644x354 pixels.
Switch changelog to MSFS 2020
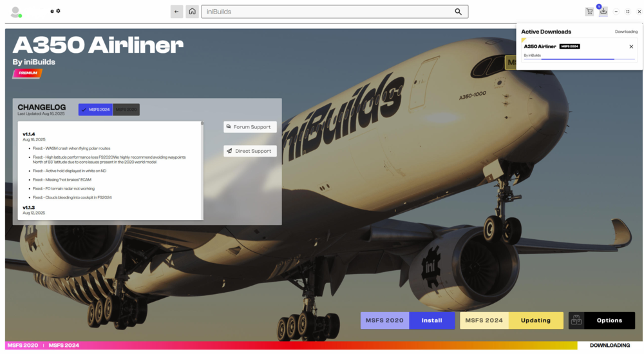coord(126,110)
